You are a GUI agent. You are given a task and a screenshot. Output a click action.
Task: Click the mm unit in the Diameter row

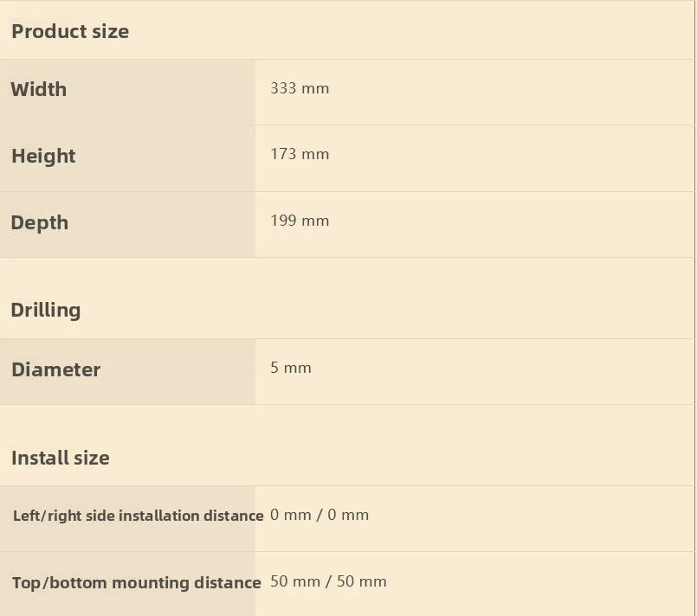(297, 368)
